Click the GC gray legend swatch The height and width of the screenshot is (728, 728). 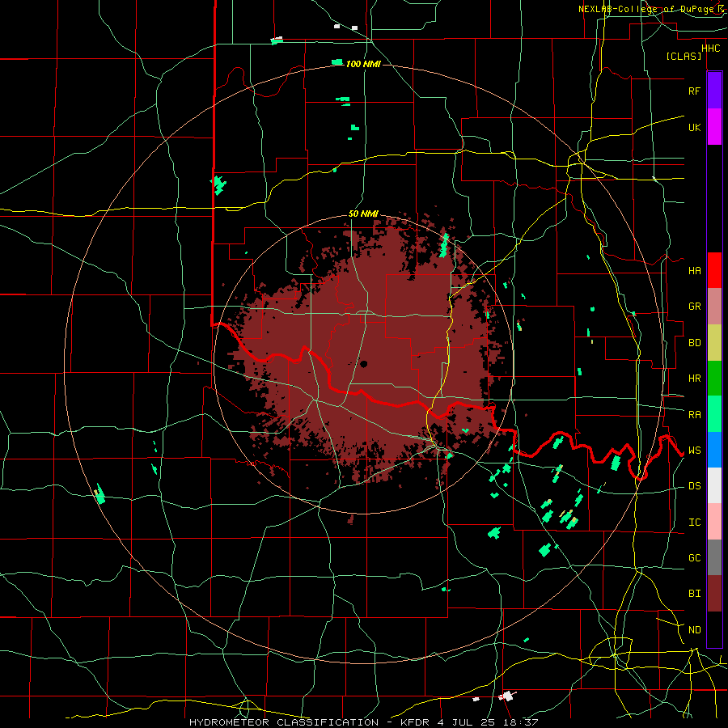point(714,557)
